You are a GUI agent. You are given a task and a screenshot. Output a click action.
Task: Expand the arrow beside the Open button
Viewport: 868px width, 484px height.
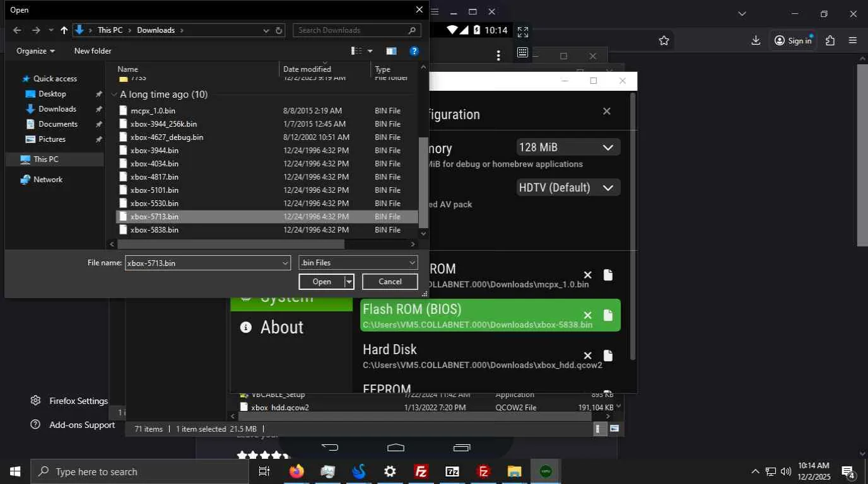[349, 282]
